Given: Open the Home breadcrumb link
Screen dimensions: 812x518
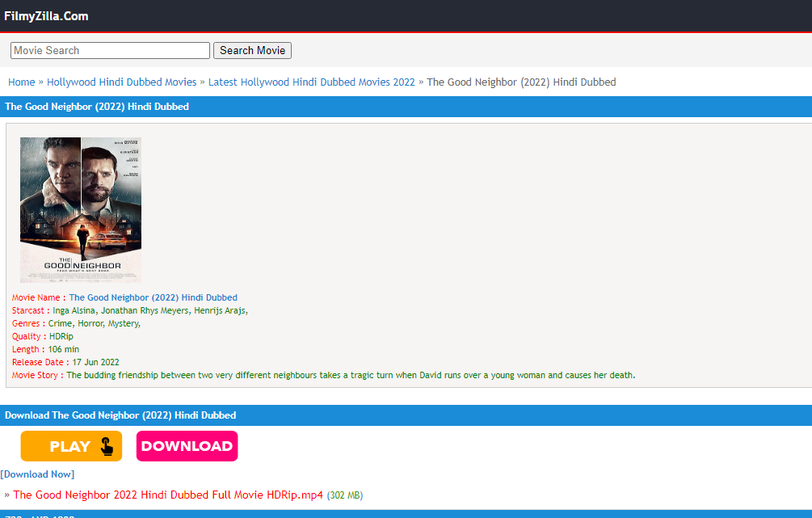Looking at the screenshot, I should point(21,82).
